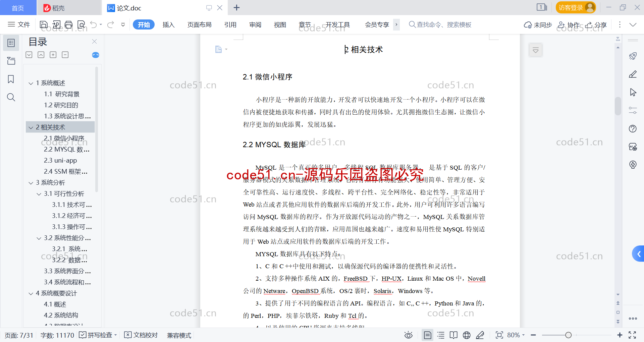This screenshot has width=644, height=342.
Task: Switch to the 视图 tab
Action: click(280, 24)
